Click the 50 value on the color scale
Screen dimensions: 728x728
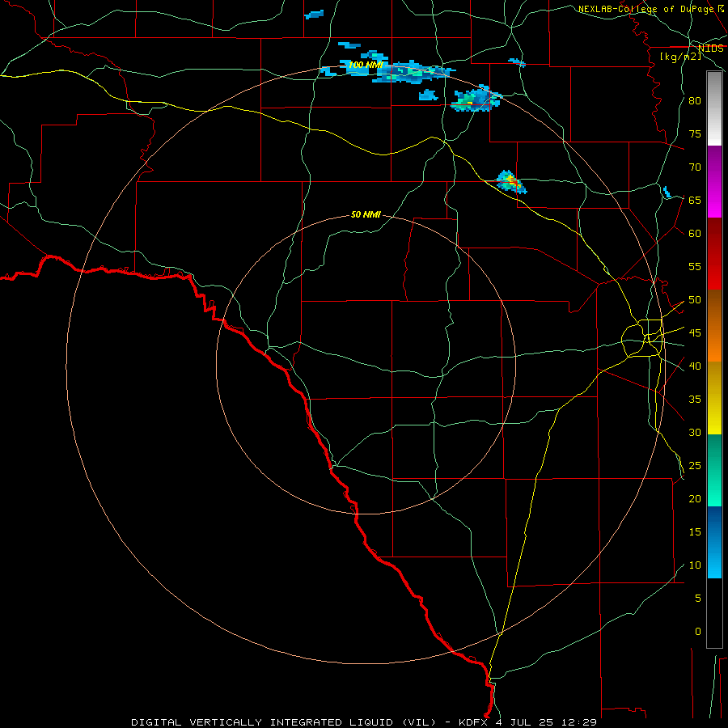pyautogui.click(x=695, y=300)
